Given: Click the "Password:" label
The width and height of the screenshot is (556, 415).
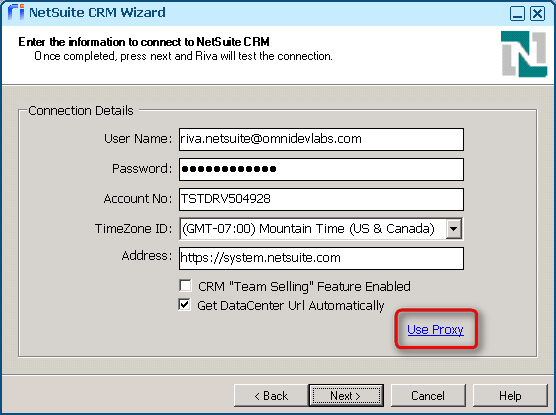Looking at the screenshot, I should click(x=142, y=168).
